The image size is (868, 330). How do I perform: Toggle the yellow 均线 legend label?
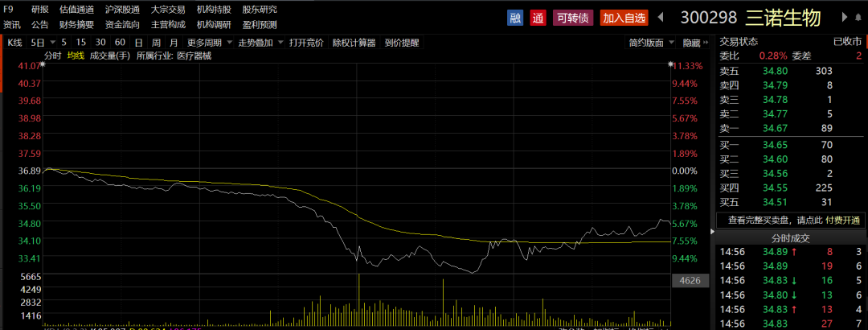tap(76, 56)
